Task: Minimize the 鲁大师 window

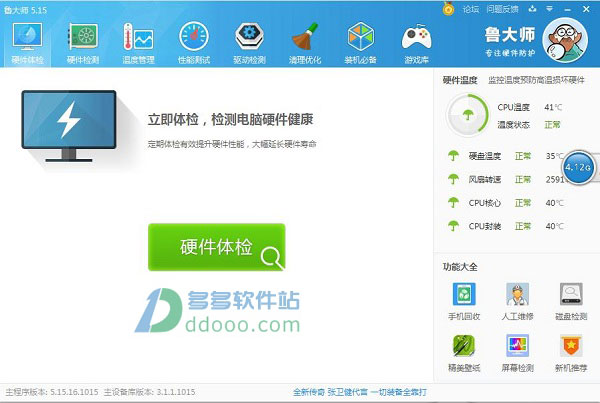Action: (x=567, y=9)
